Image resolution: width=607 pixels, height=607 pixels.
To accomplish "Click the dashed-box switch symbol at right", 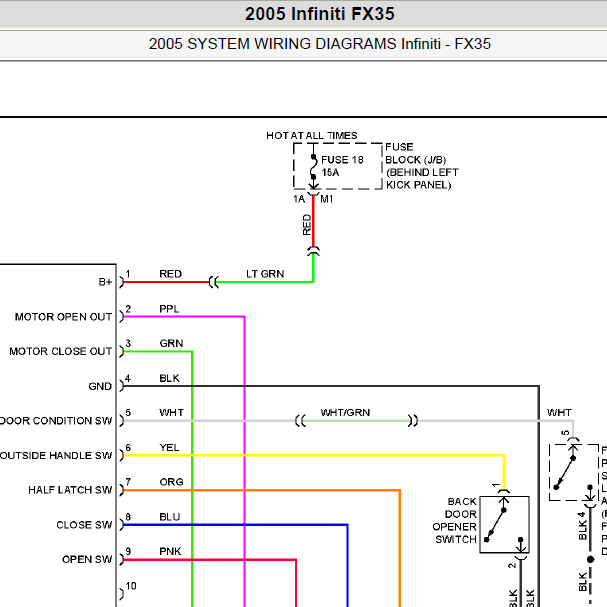I will pyautogui.click(x=574, y=473).
